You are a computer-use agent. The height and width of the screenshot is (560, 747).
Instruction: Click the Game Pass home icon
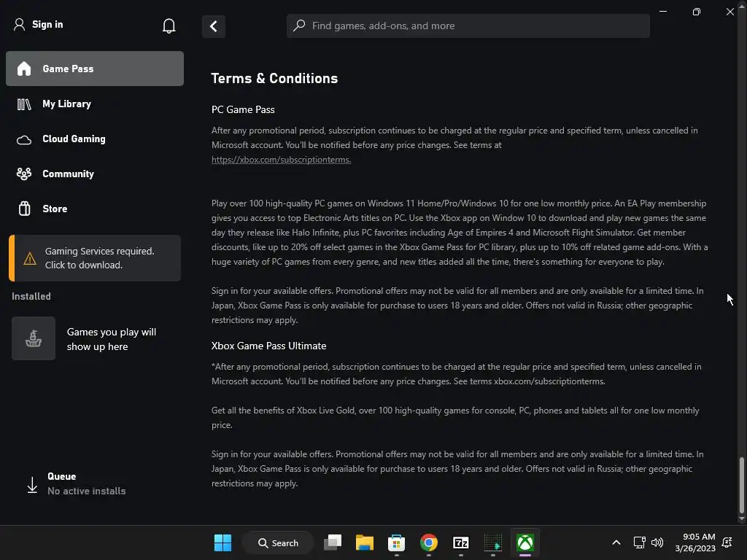coord(24,69)
